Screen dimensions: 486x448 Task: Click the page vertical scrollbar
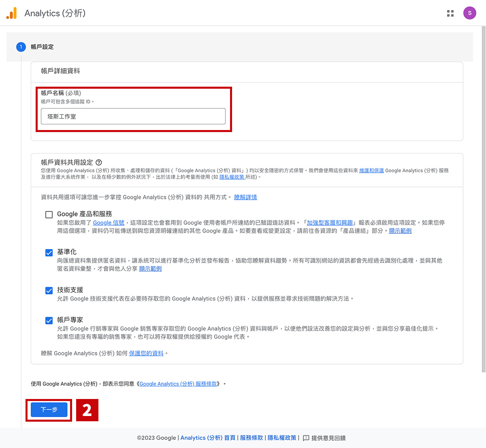483,198
